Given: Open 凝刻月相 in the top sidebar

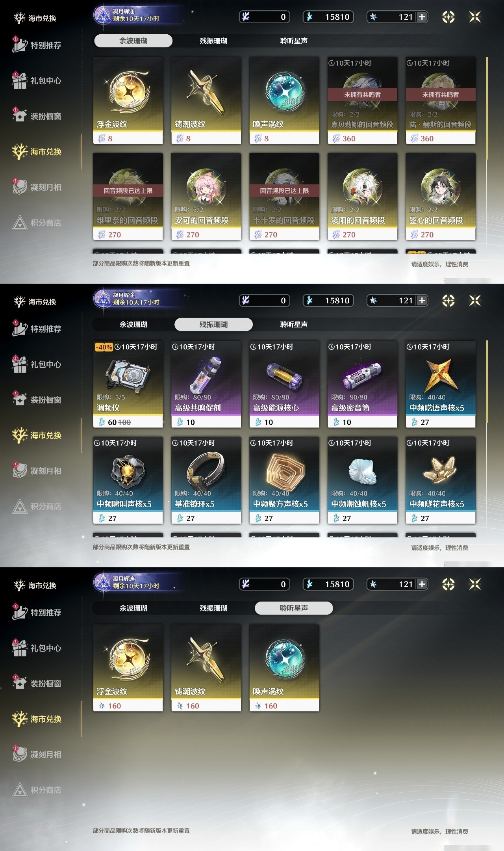Looking at the screenshot, I should tap(37, 187).
